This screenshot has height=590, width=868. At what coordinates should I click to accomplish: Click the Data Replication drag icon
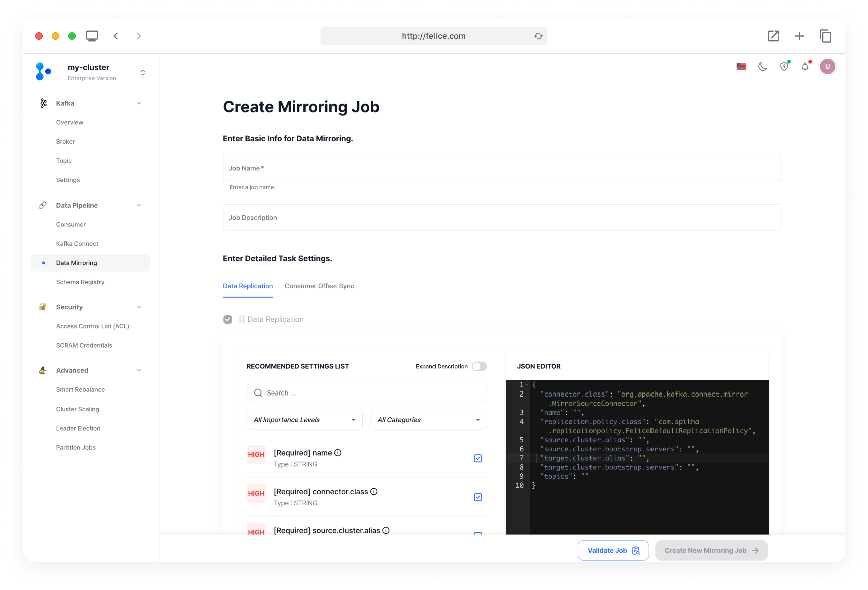[242, 319]
